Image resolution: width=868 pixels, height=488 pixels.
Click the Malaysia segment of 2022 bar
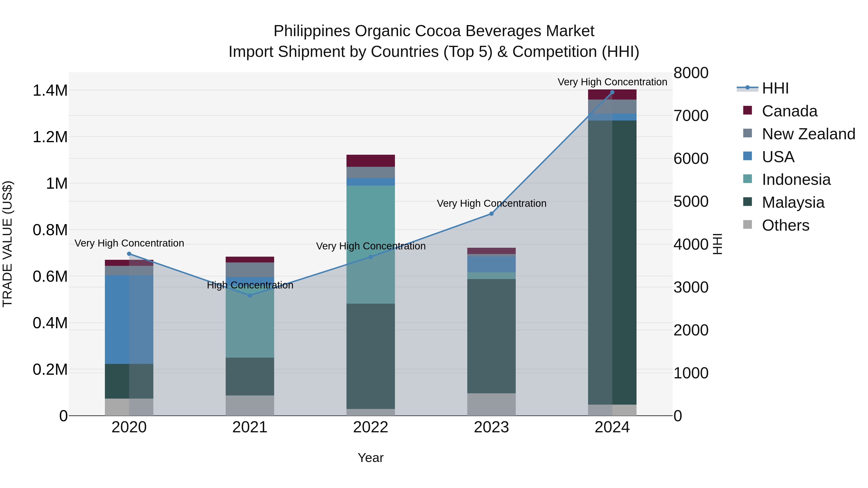[x=371, y=356]
